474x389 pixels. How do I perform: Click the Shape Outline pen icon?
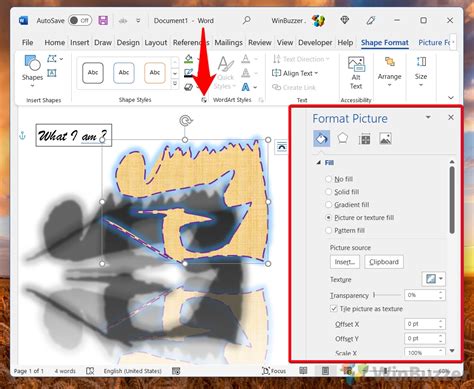189,73
